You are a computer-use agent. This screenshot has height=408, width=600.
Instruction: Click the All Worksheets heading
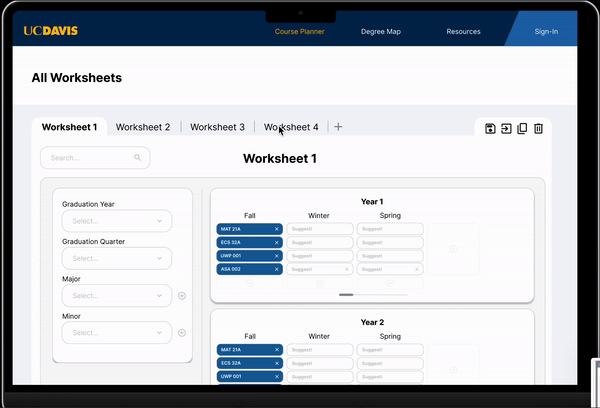(x=77, y=78)
